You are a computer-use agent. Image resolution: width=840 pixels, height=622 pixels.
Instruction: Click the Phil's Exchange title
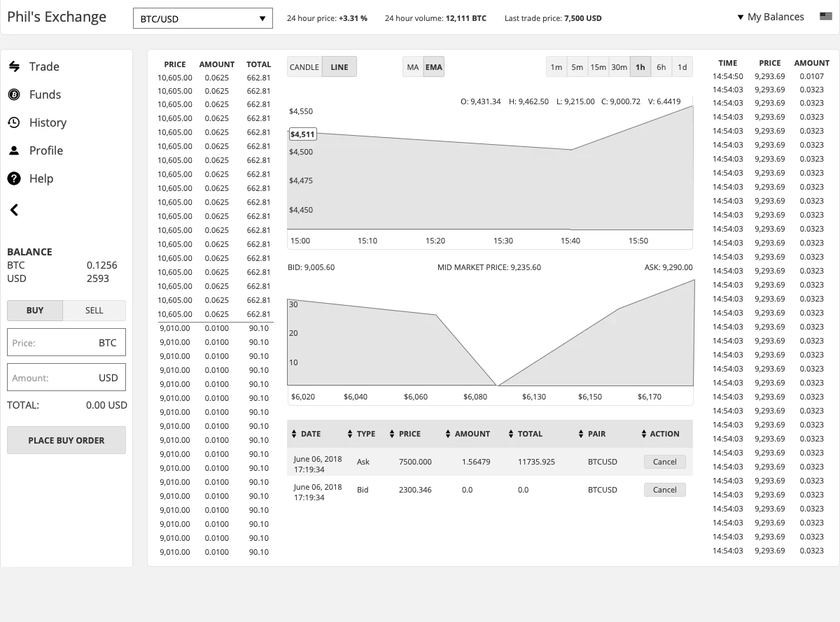pyautogui.click(x=57, y=17)
